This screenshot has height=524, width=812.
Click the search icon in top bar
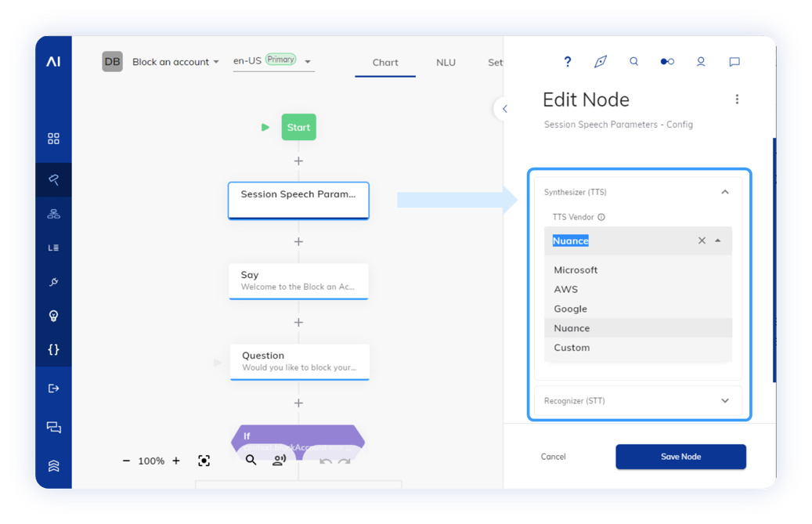(x=633, y=61)
